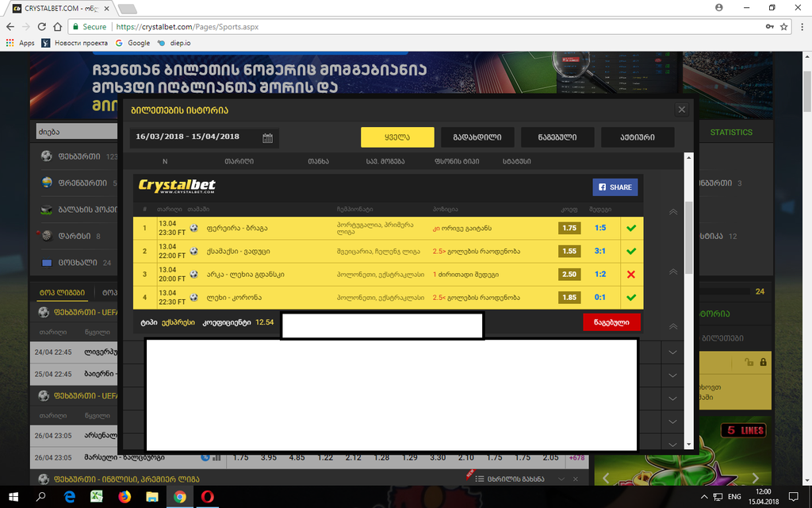
Task: Open the saved password key icon
Action: point(769,26)
